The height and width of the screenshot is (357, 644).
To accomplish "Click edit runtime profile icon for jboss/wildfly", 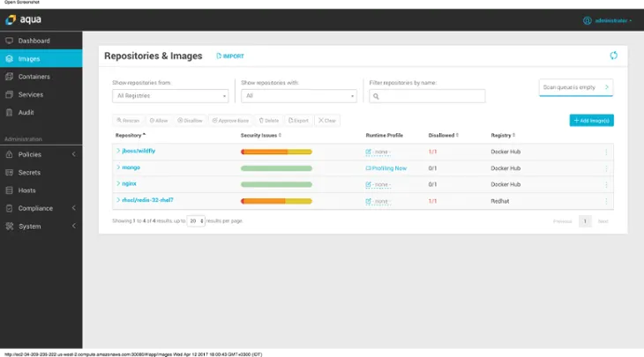I will click(x=369, y=152).
